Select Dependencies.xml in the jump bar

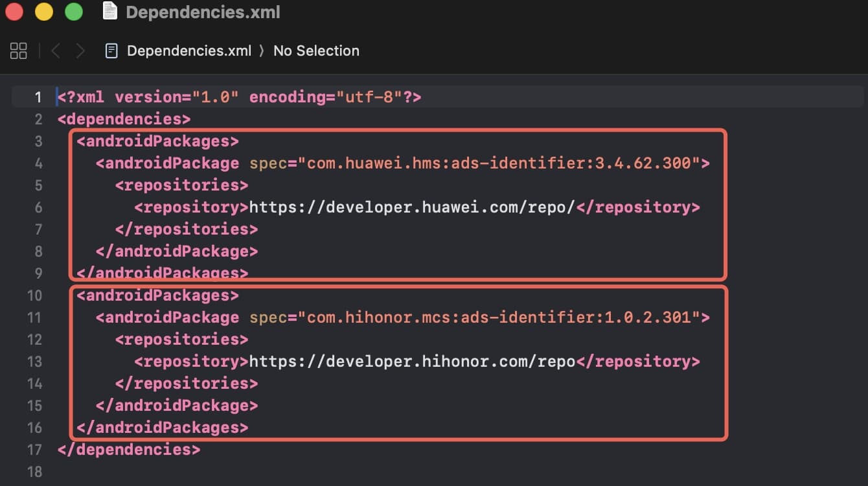pos(188,51)
